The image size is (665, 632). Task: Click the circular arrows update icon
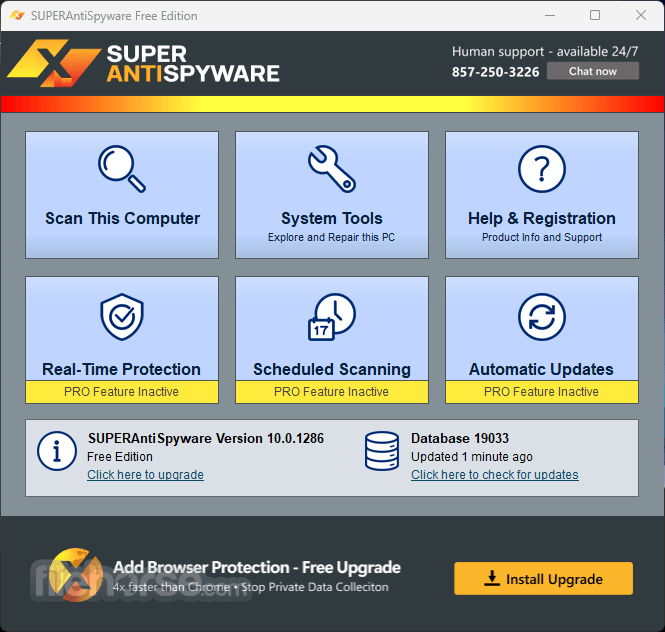coord(542,316)
